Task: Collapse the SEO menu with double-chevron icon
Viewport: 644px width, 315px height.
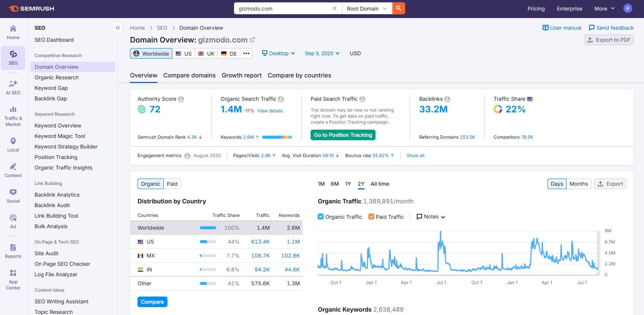Action: (118, 28)
